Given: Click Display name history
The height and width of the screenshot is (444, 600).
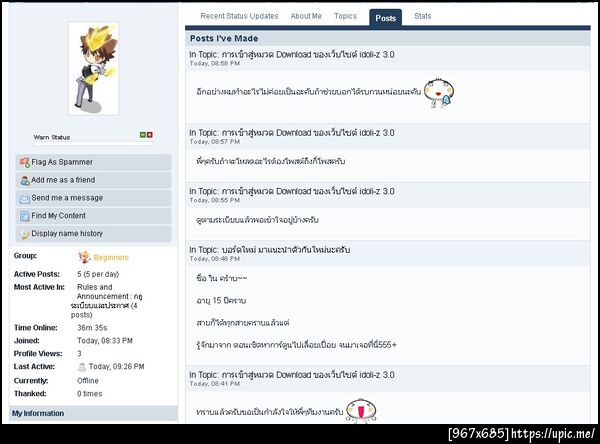Looking at the screenshot, I should [93, 234].
